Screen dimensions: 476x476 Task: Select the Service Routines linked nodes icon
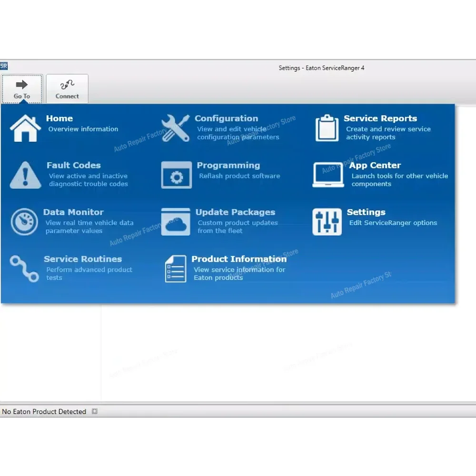[x=24, y=268]
